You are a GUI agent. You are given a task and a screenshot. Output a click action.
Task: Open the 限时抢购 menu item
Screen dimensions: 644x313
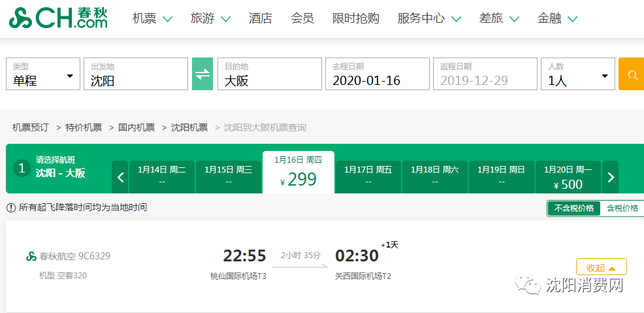click(x=355, y=18)
